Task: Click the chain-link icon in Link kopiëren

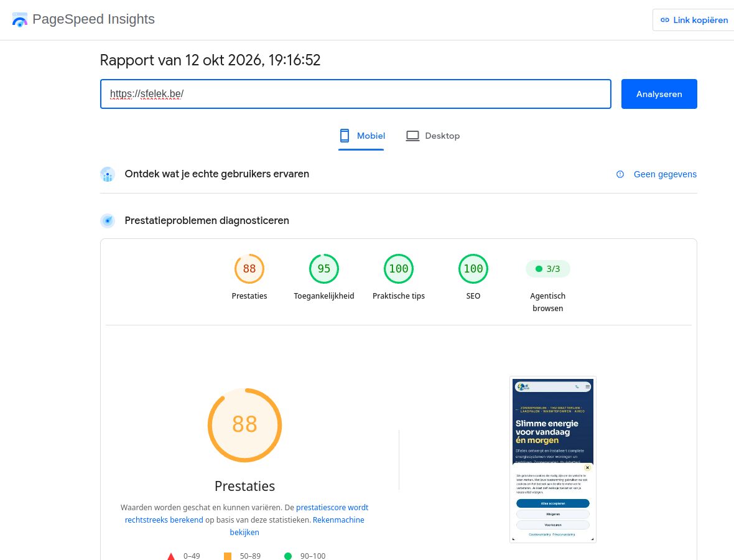Action: coord(665,20)
